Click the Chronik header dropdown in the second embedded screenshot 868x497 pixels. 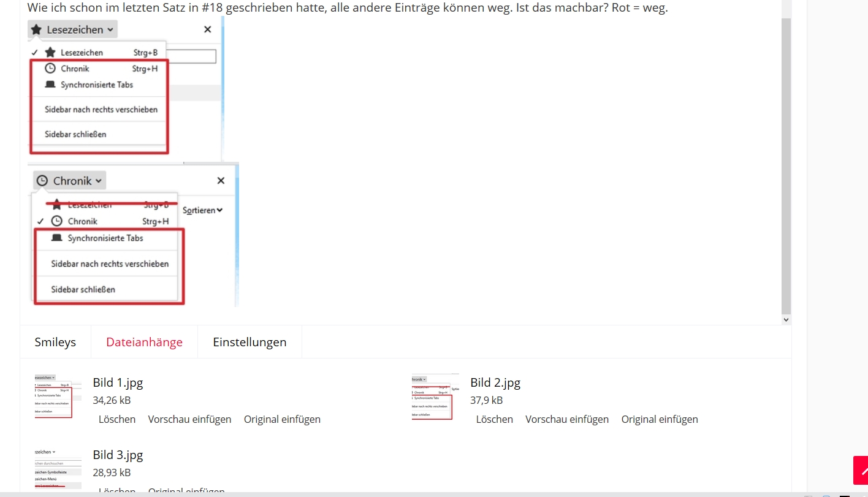pos(70,181)
